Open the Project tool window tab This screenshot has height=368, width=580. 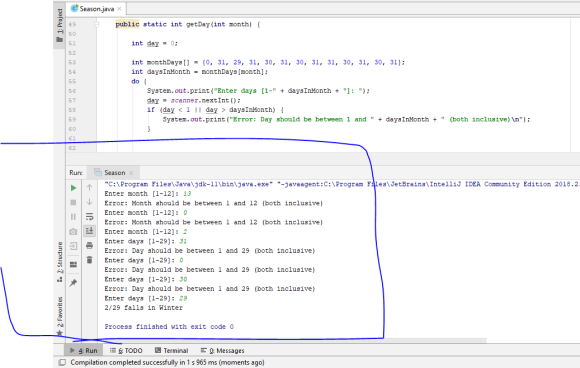pos(60,26)
